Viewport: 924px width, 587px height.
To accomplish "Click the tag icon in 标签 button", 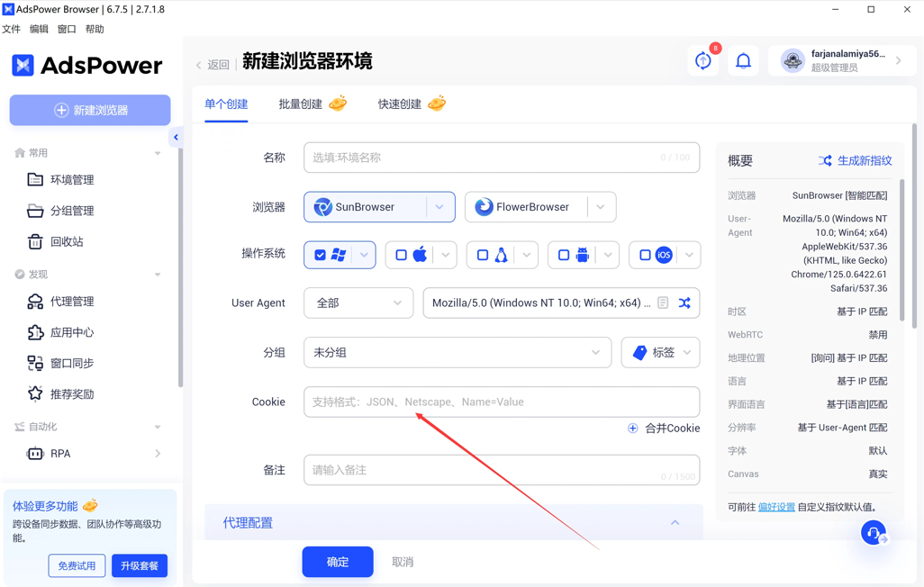I will point(639,352).
